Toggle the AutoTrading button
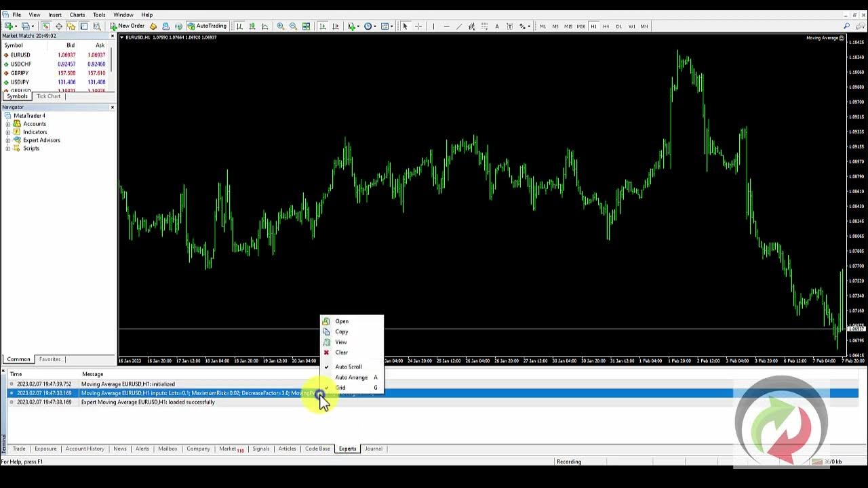 (207, 26)
